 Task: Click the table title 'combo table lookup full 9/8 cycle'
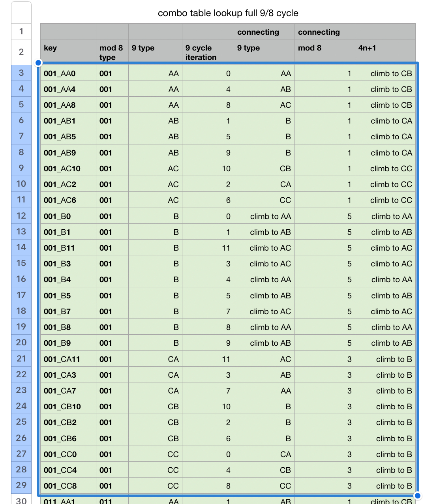[x=228, y=13]
